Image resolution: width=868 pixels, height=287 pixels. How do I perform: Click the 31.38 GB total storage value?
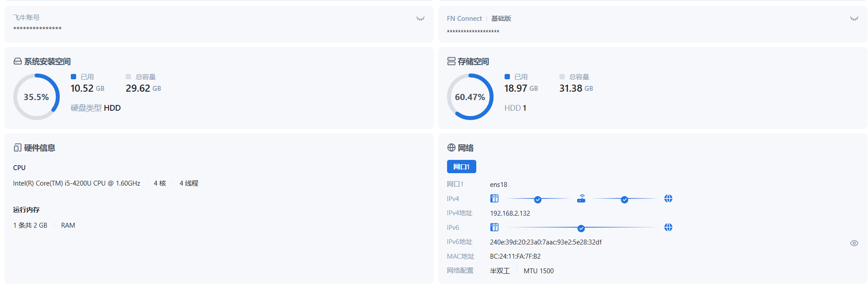(576, 89)
